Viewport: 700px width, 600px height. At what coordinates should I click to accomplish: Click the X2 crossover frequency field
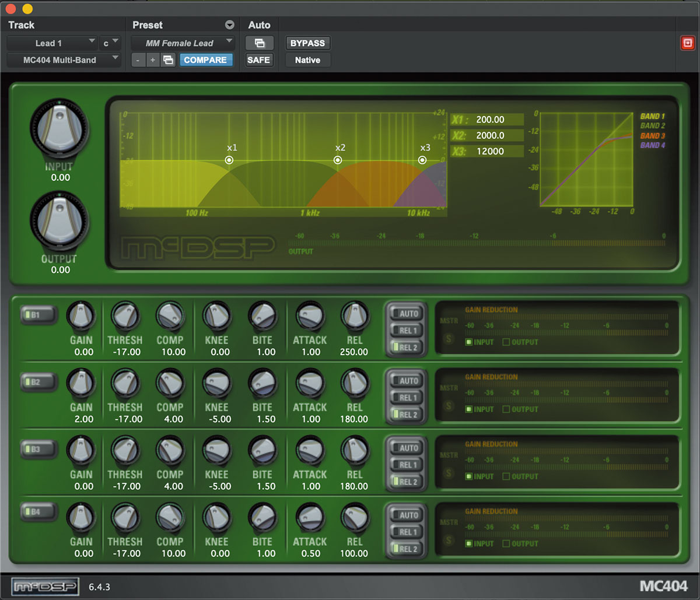[487, 135]
